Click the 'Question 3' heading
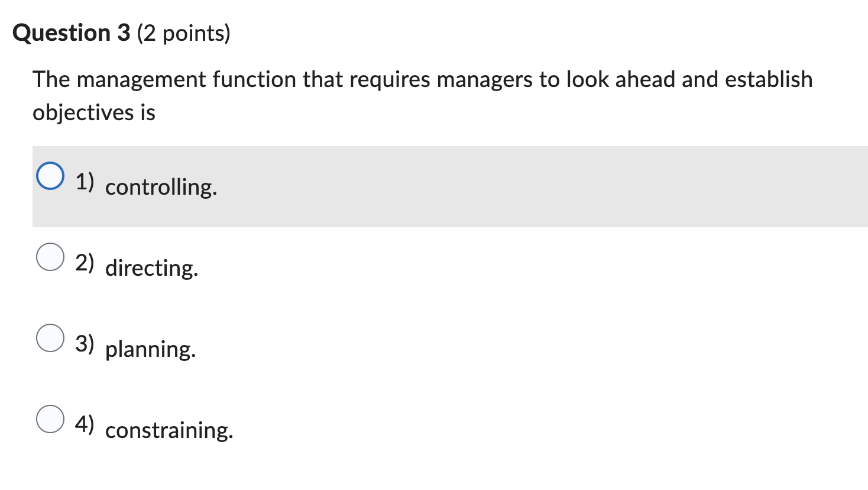The image size is (868, 490). [70, 33]
